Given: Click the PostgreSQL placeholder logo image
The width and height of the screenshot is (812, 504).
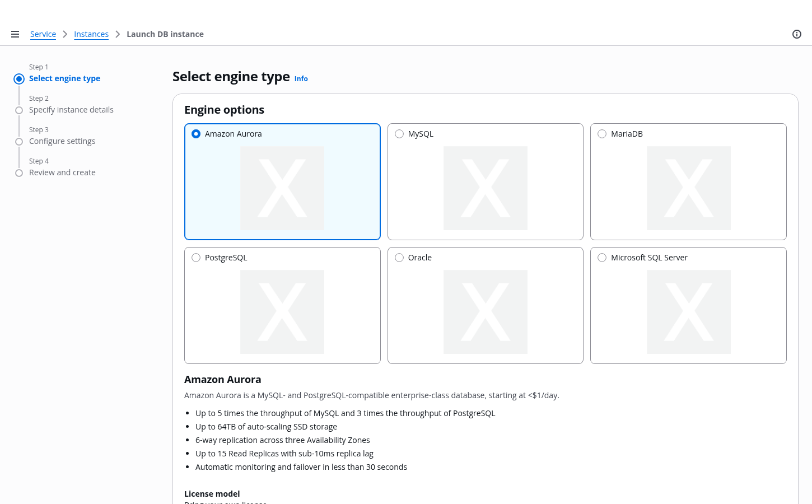Looking at the screenshot, I should point(282,312).
